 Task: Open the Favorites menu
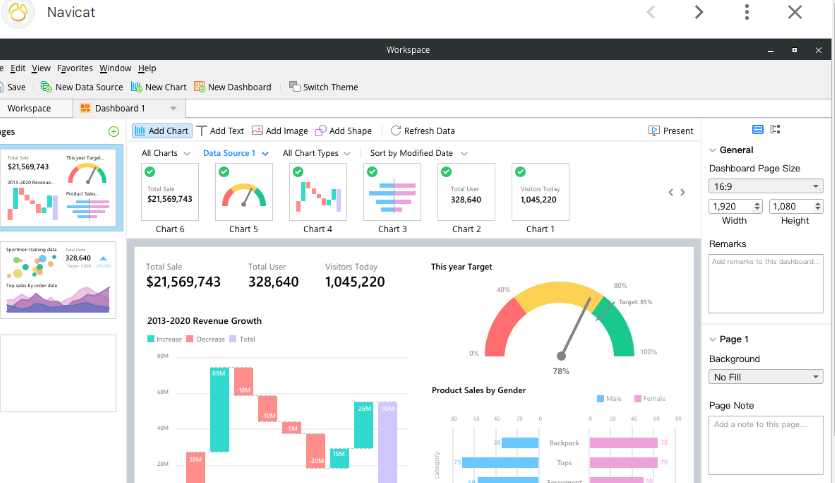[75, 68]
